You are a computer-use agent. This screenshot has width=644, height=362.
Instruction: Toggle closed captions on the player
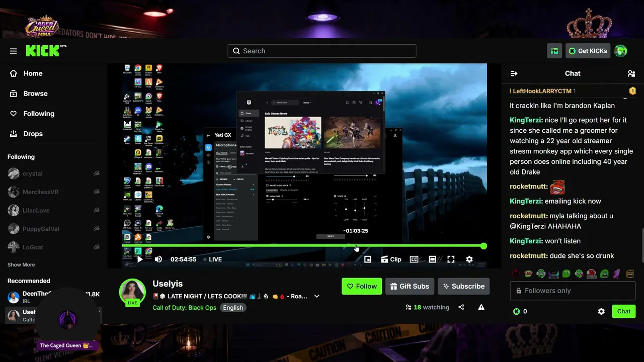(414, 259)
